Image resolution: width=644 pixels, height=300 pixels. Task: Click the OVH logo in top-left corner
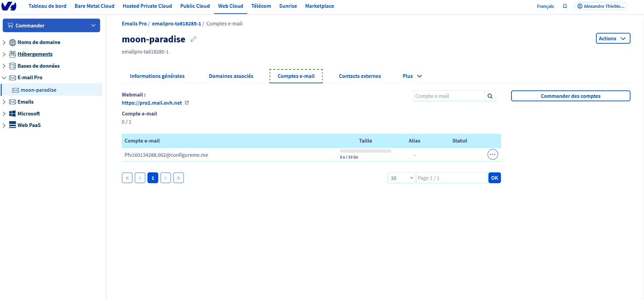click(9, 6)
